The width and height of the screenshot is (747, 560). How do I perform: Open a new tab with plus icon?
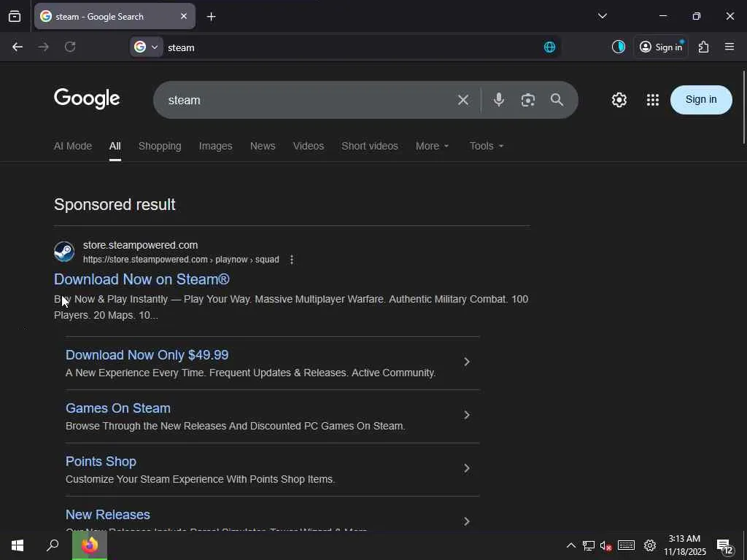[x=211, y=17]
